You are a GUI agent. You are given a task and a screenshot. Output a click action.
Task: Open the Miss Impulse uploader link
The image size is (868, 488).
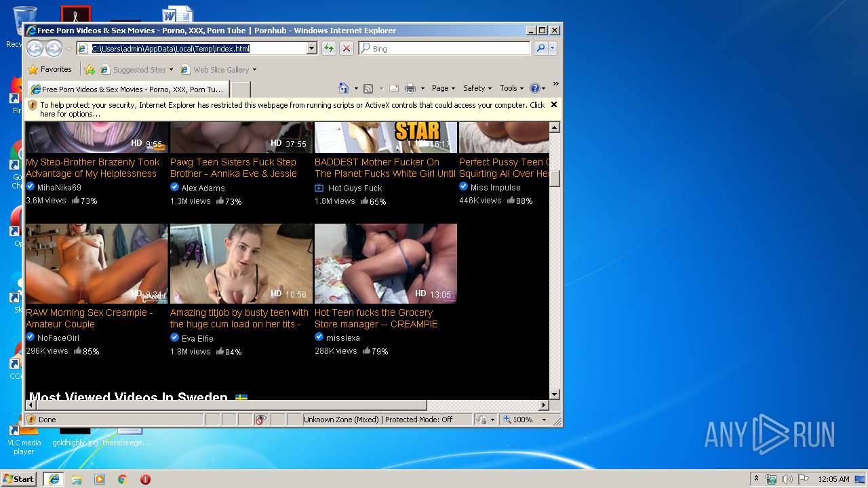click(x=496, y=188)
